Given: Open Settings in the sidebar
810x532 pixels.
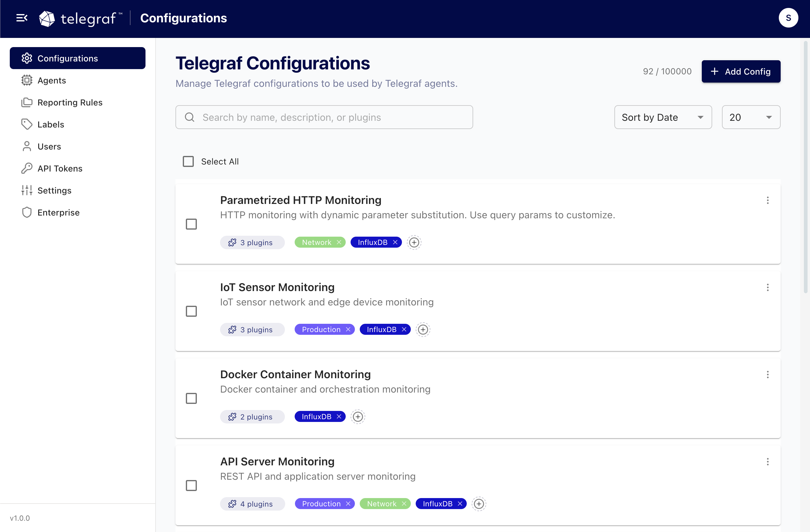Looking at the screenshot, I should pyautogui.click(x=78, y=190).
